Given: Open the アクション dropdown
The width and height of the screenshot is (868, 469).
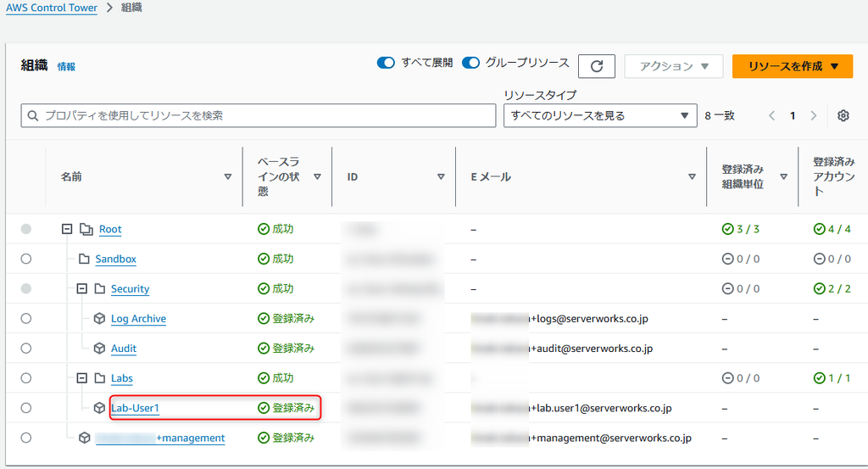Looking at the screenshot, I should click(x=674, y=66).
